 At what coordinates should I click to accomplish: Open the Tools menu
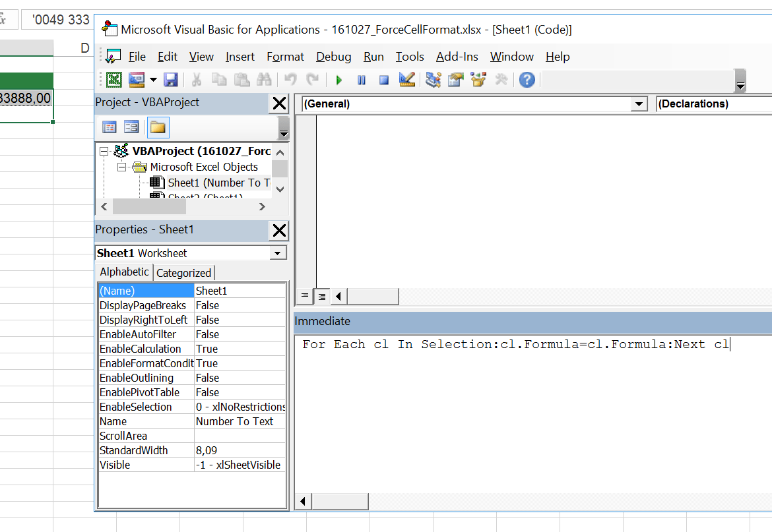click(410, 57)
